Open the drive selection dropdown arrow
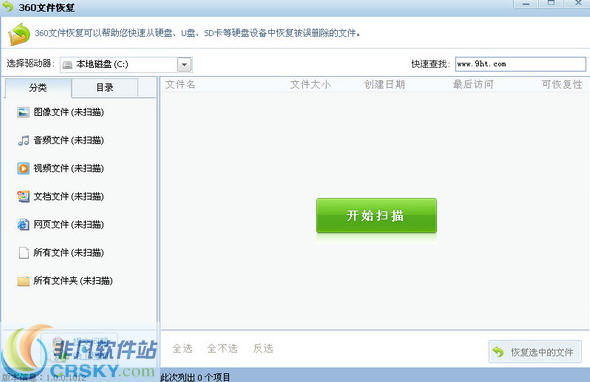590x382 pixels. coord(184,65)
